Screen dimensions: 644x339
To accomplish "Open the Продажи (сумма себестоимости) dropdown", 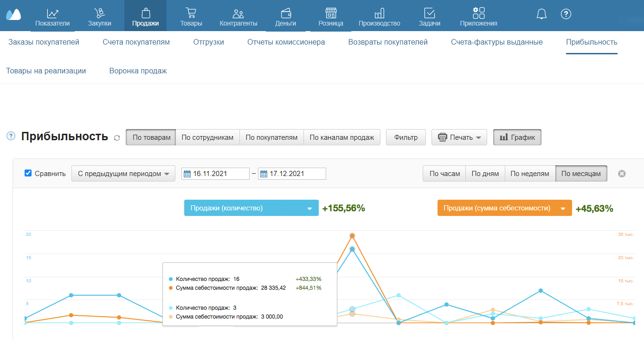I will click(x=504, y=208).
